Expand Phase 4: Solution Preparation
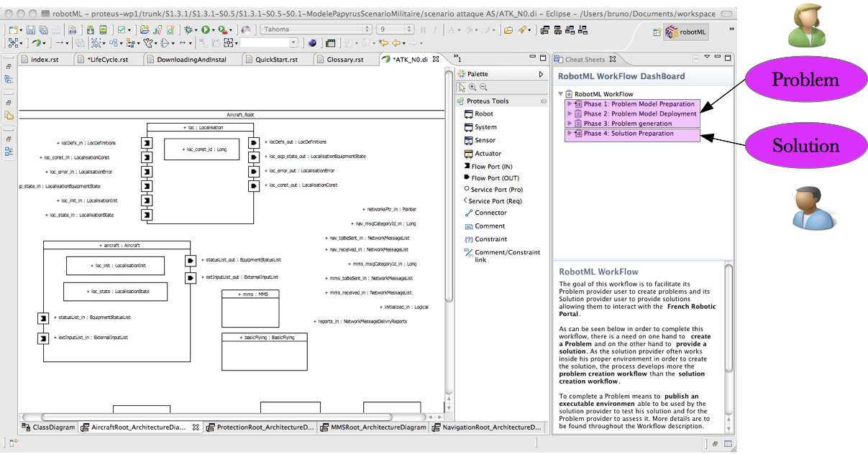 pyautogui.click(x=570, y=134)
